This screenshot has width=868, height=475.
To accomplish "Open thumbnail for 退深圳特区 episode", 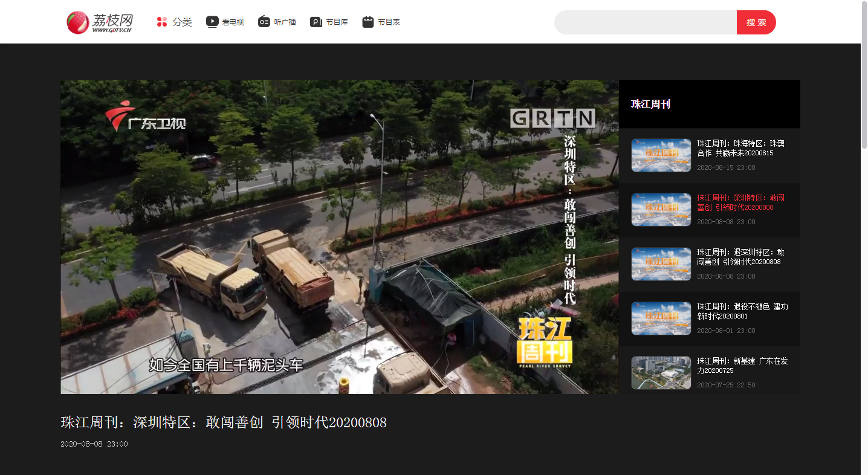I will coord(661,264).
